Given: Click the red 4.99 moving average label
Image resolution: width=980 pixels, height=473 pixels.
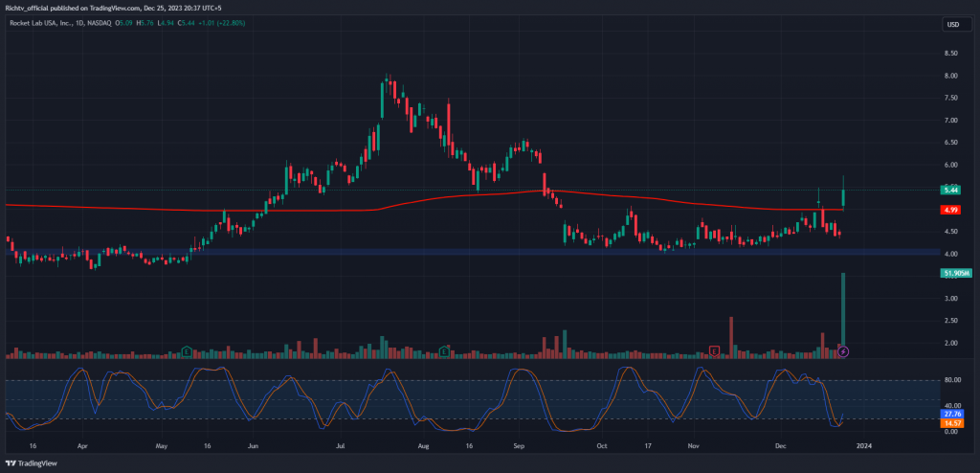Looking at the screenshot, I should click(952, 210).
